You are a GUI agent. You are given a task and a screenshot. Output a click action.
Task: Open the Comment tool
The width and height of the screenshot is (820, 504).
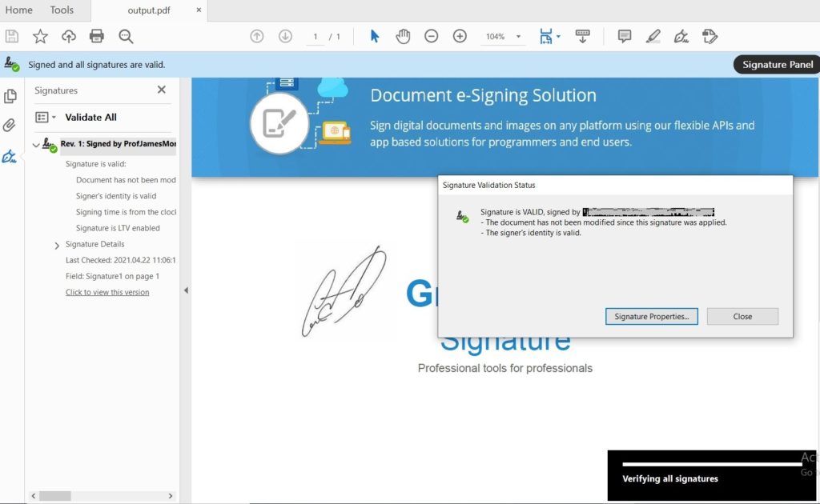coord(624,36)
